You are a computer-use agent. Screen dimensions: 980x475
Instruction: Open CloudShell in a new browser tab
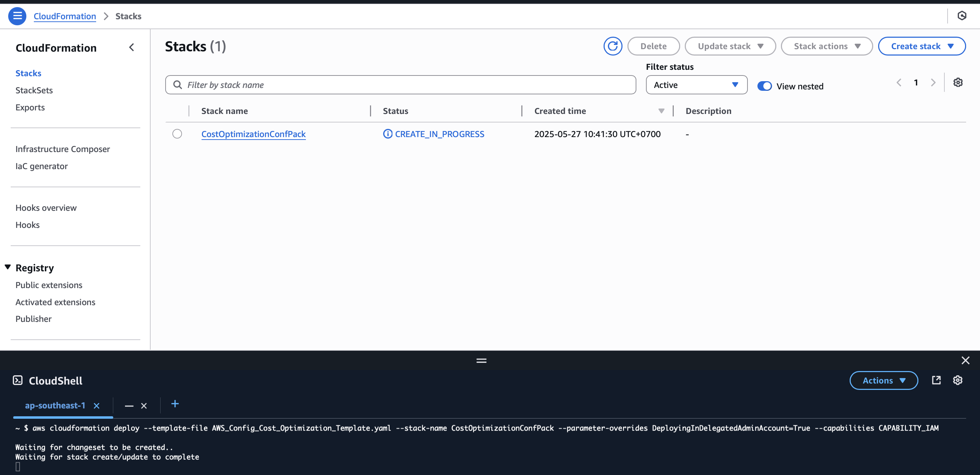(x=937, y=380)
